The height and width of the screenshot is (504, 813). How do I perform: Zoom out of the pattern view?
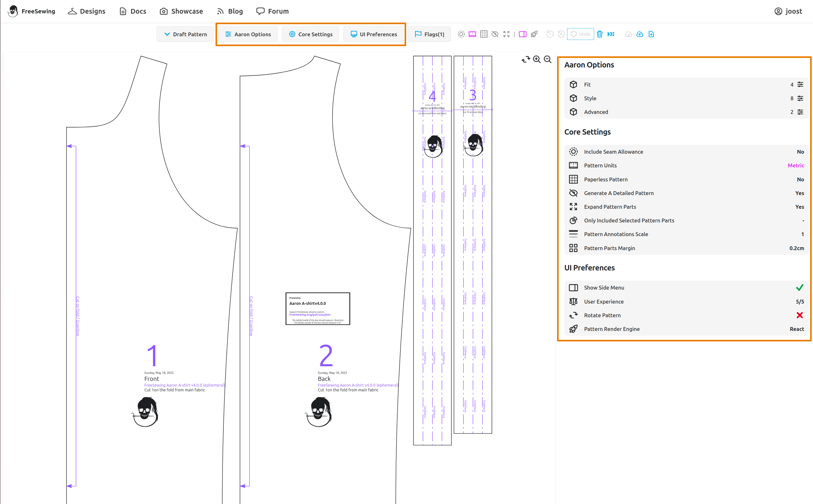[x=548, y=59]
